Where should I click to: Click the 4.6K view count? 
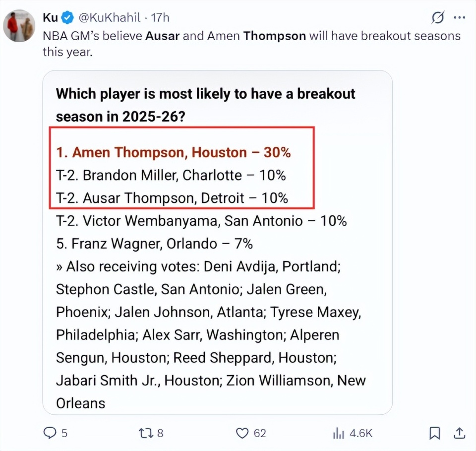click(x=360, y=433)
